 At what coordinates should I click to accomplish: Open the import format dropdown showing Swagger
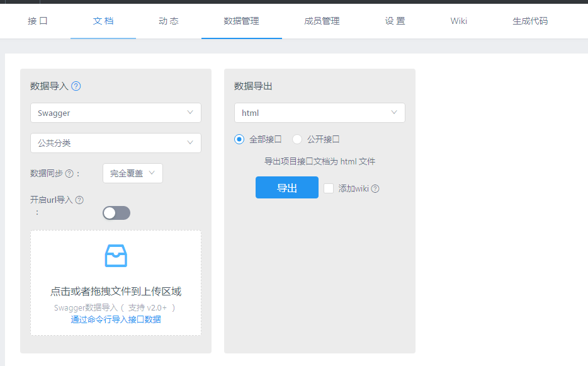115,112
